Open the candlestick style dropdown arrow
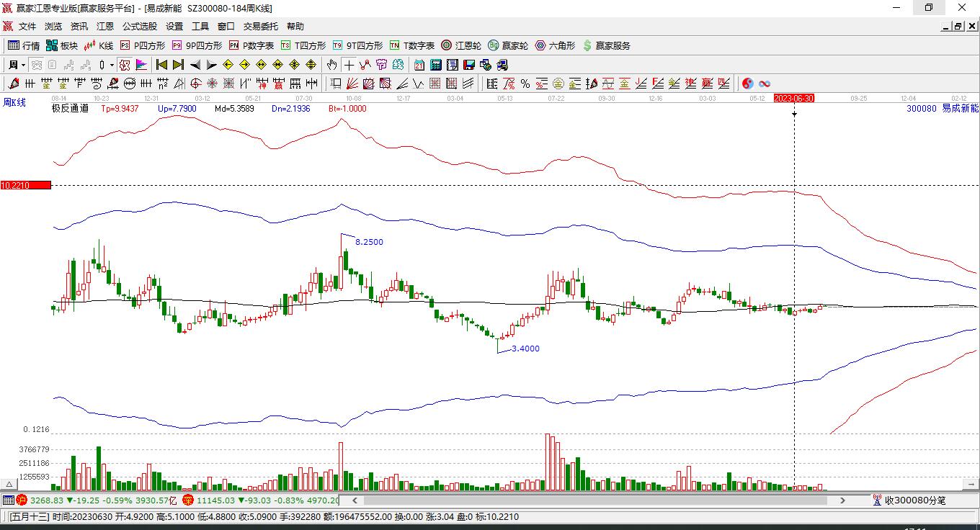980x530 pixels. (112, 65)
